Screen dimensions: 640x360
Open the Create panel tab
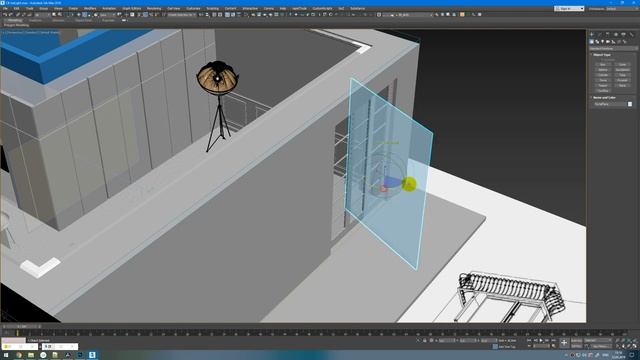tap(591, 34)
